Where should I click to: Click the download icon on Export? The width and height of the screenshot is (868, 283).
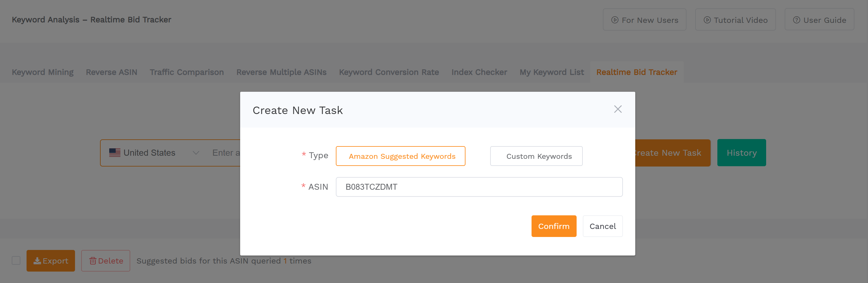pyautogui.click(x=37, y=261)
